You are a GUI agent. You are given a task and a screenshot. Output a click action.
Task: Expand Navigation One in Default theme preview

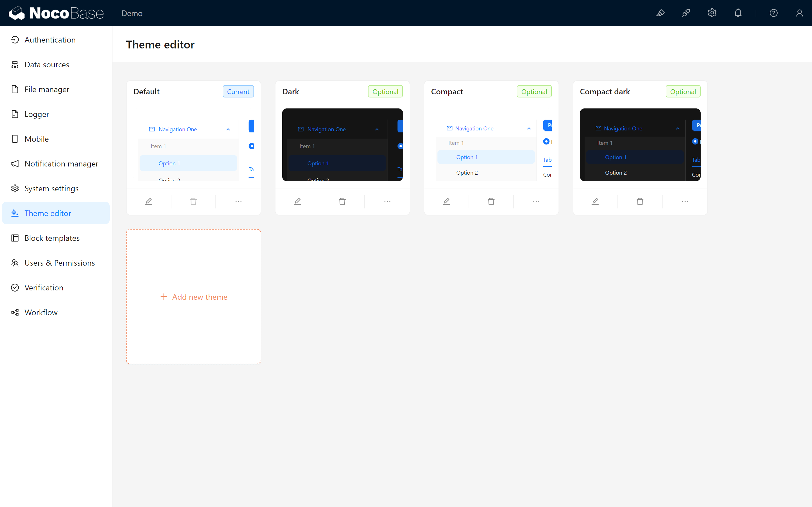pyautogui.click(x=228, y=129)
